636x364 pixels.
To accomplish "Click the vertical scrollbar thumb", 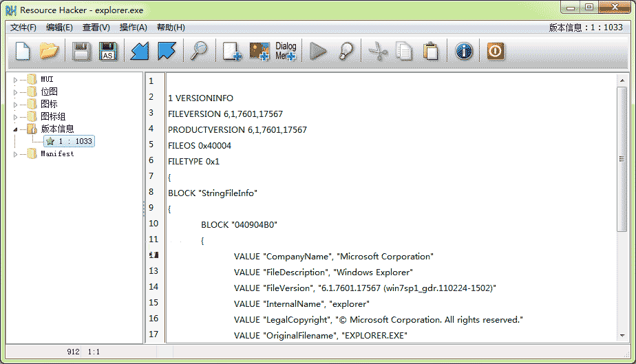I will pyautogui.click(x=622, y=159).
